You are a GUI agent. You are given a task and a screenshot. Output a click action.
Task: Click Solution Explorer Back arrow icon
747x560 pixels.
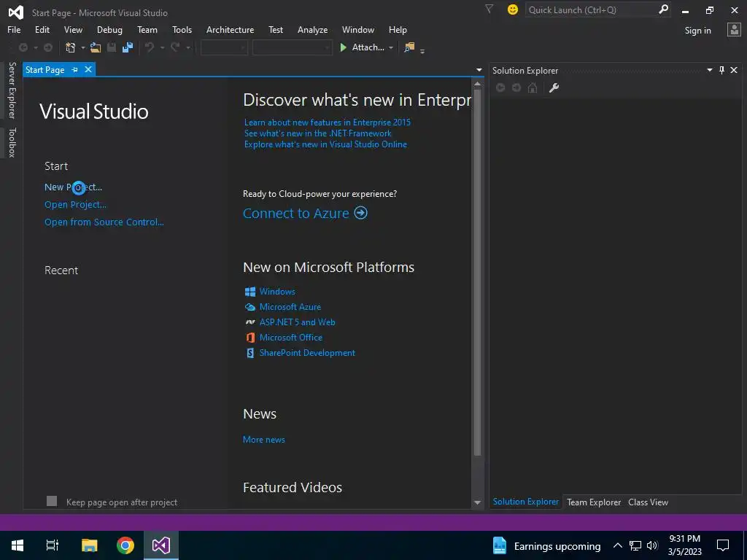pos(500,87)
